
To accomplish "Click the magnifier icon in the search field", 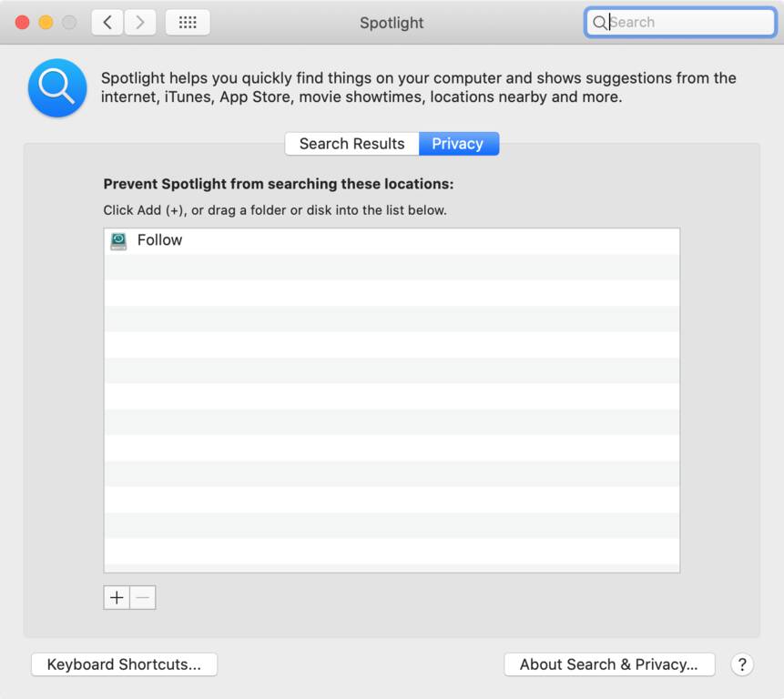I will 599,23.
